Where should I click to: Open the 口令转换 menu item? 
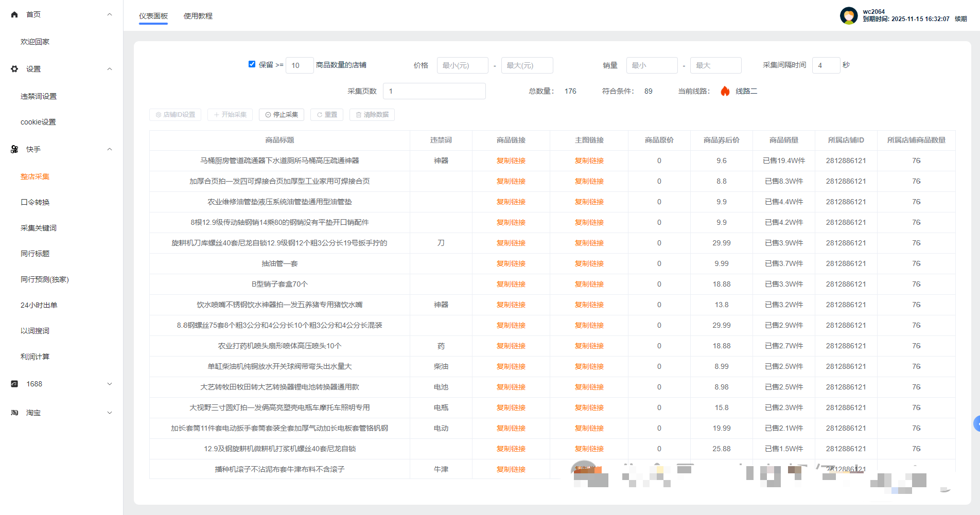pos(35,202)
